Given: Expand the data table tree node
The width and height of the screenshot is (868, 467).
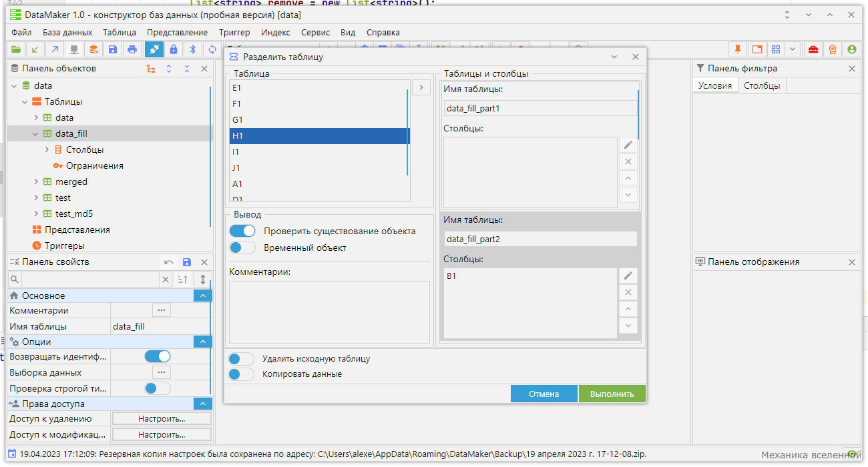Looking at the screenshot, I should tap(36, 117).
